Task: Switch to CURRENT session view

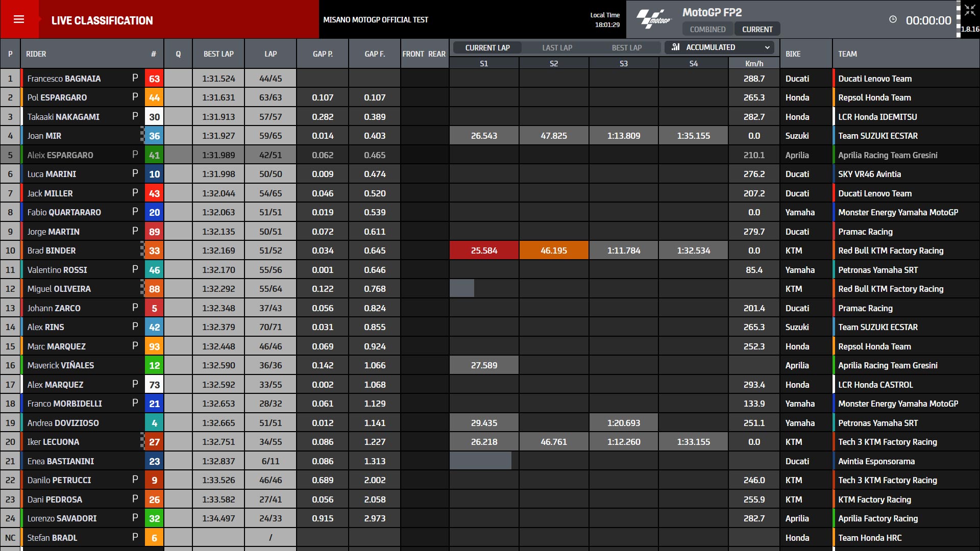Action: click(x=757, y=29)
